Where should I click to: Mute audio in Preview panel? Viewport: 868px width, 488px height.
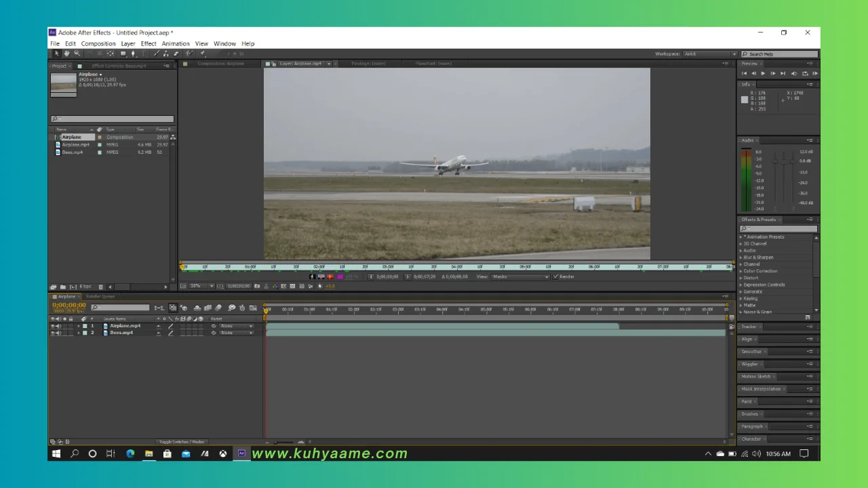pos(794,73)
